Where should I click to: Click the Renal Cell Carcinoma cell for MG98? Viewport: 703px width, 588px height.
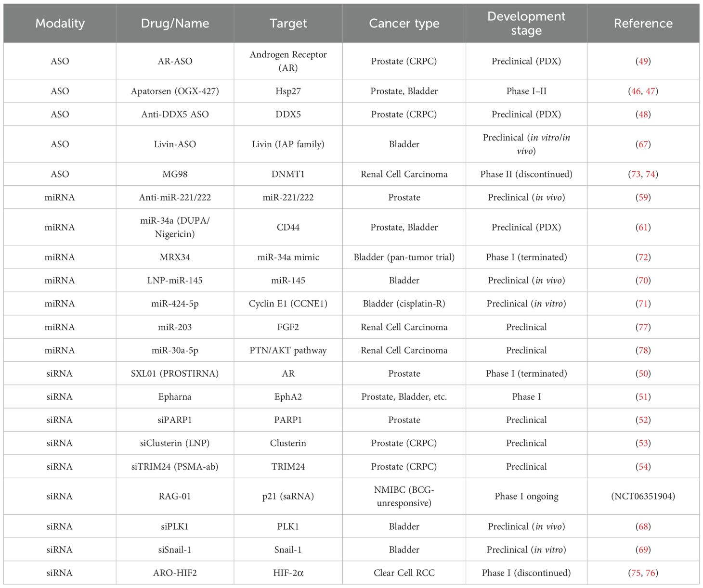[x=404, y=174]
